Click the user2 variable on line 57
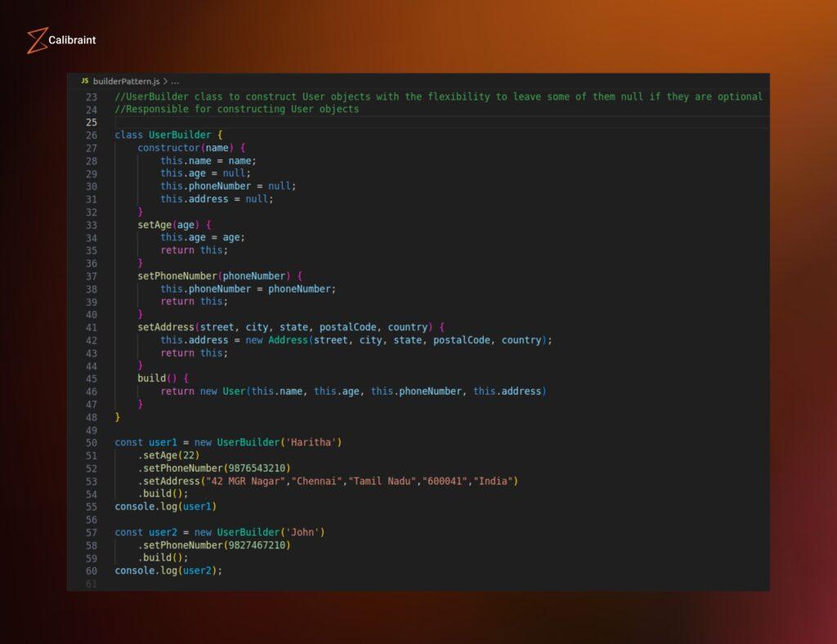 [161, 532]
